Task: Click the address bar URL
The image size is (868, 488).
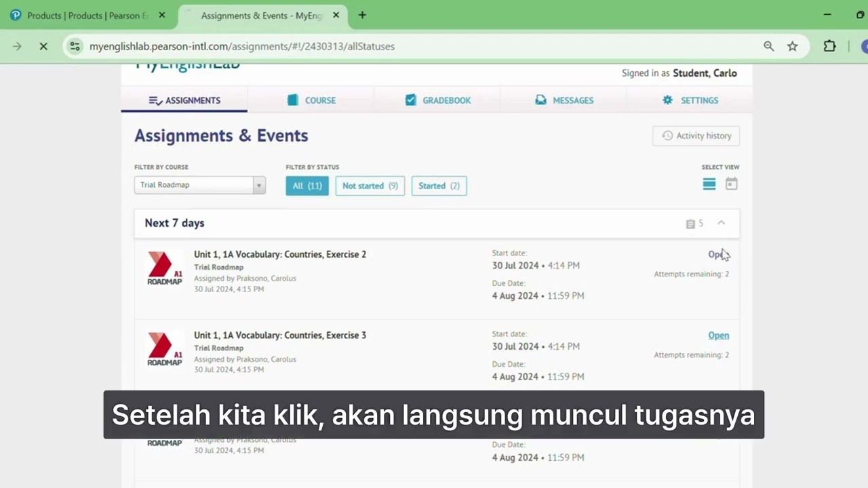Action: coord(242,46)
